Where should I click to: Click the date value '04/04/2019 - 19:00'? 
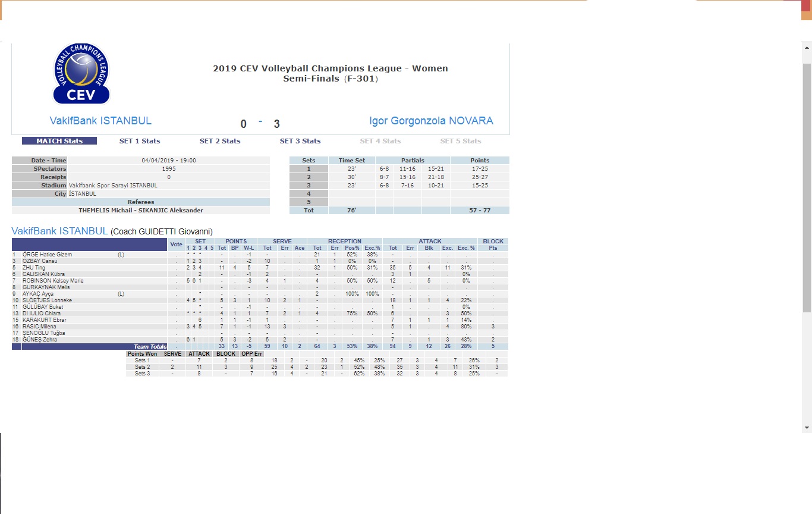(x=169, y=161)
